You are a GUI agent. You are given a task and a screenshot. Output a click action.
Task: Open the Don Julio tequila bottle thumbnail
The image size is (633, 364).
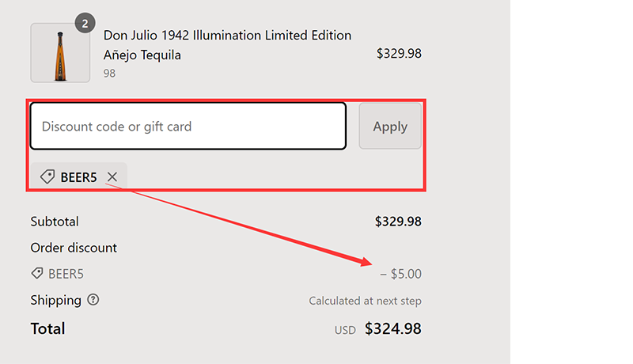(60, 52)
